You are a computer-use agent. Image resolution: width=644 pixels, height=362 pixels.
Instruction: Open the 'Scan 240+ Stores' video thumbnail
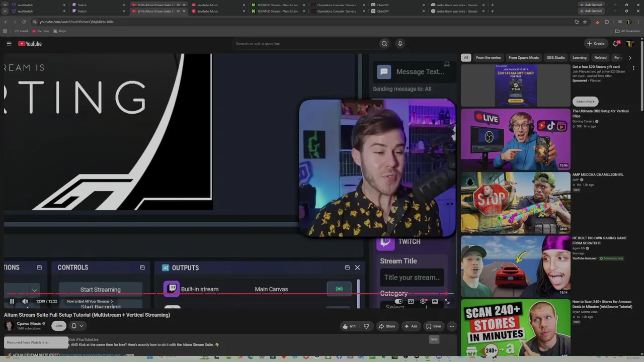516,328
